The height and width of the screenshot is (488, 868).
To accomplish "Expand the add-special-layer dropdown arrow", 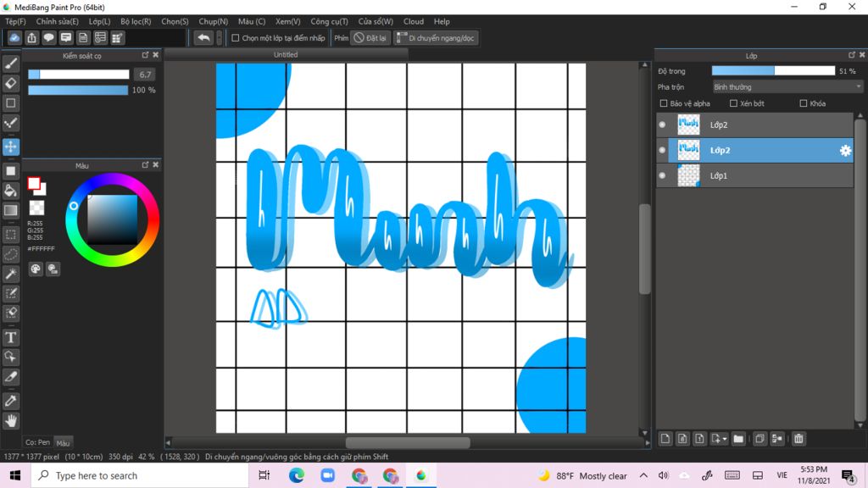I will click(x=725, y=440).
